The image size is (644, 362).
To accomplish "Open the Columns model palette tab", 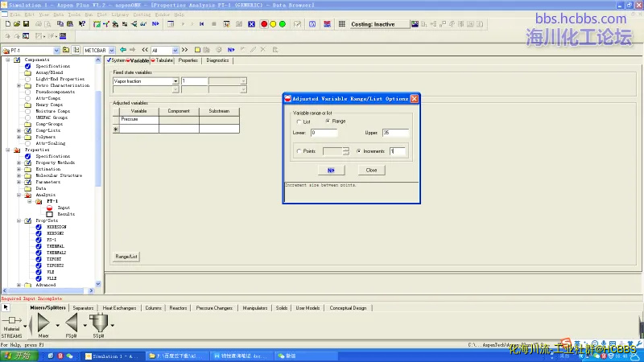I will pos(153,308).
